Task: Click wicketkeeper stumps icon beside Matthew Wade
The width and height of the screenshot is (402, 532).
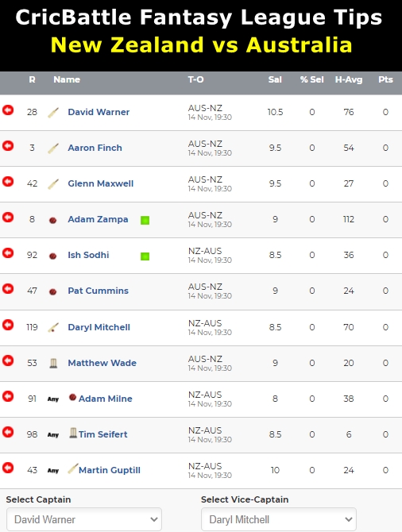Action: click(x=53, y=363)
